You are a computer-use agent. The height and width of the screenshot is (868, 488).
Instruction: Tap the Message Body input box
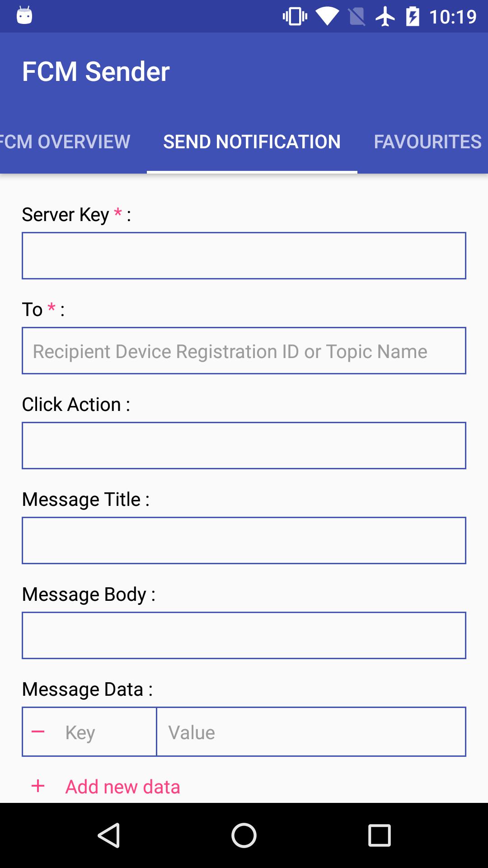(244, 635)
